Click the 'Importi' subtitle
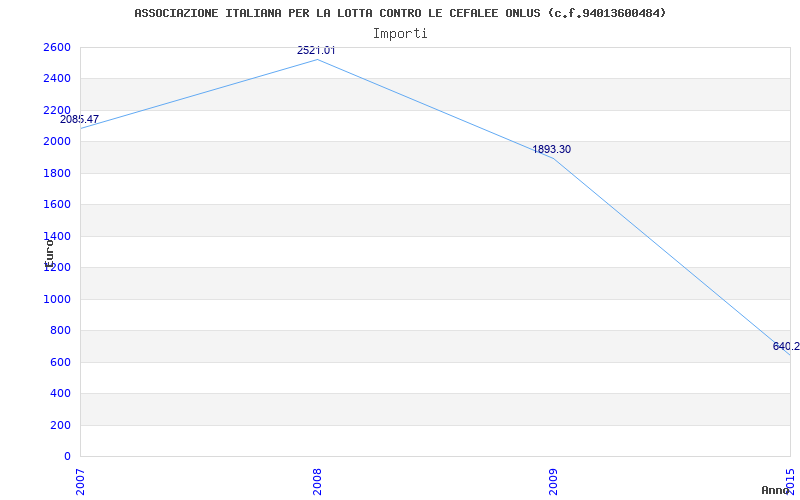This screenshot has width=800, height=500. click(x=400, y=34)
